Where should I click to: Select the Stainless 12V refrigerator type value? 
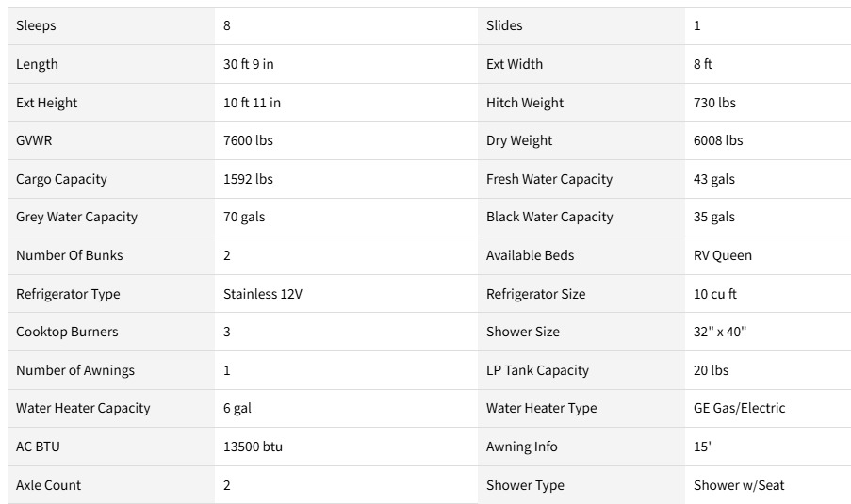(x=263, y=294)
